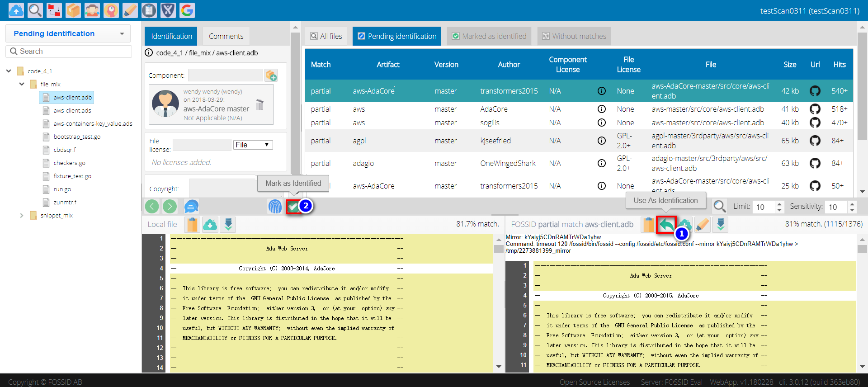Open GitHub URL for transformers2015 42 kb match
Viewport: 868px width, 387px height.
tap(815, 91)
